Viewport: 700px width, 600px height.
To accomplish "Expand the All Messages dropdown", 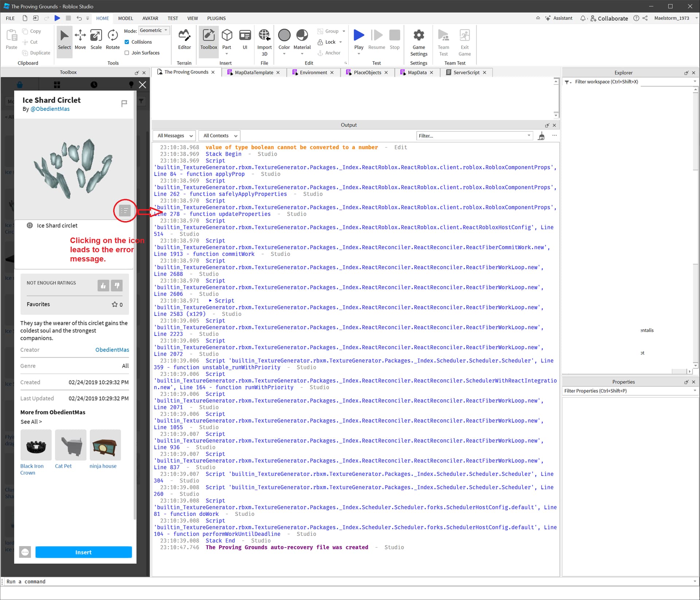I will [174, 136].
